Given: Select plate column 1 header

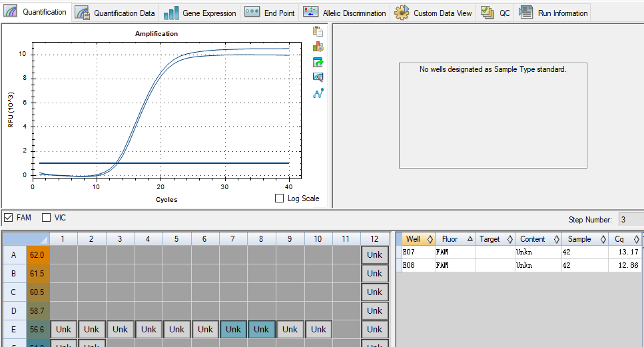Looking at the screenshot, I should (x=63, y=239).
